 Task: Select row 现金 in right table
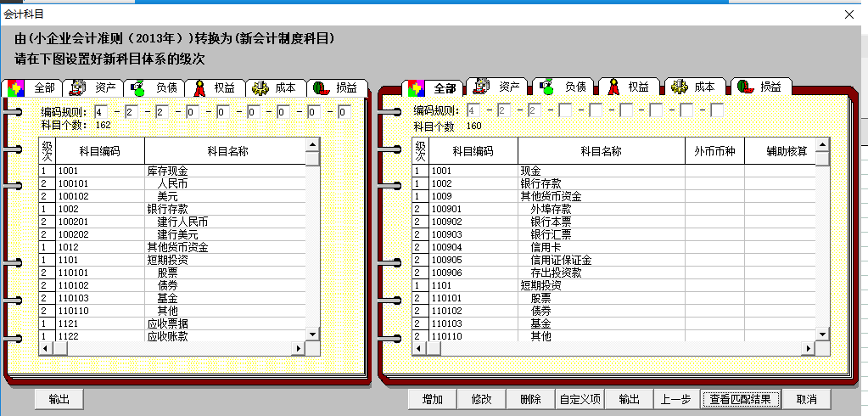(x=614, y=171)
